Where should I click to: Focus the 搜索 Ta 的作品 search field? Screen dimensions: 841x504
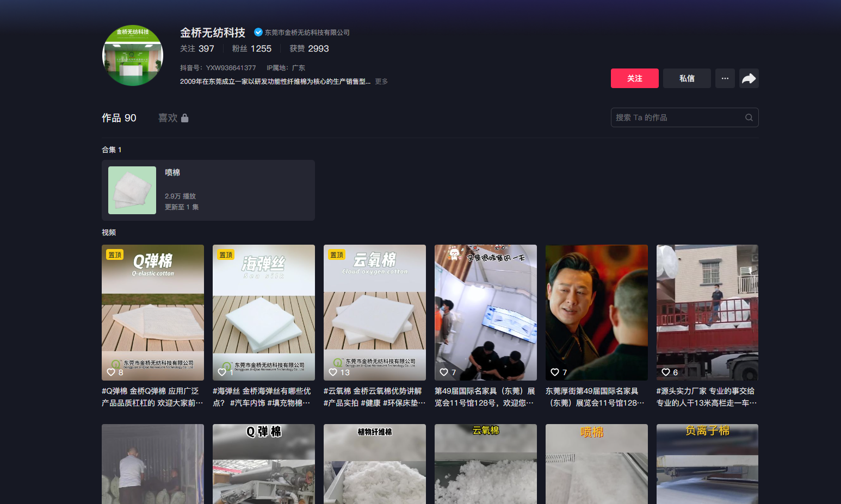677,117
